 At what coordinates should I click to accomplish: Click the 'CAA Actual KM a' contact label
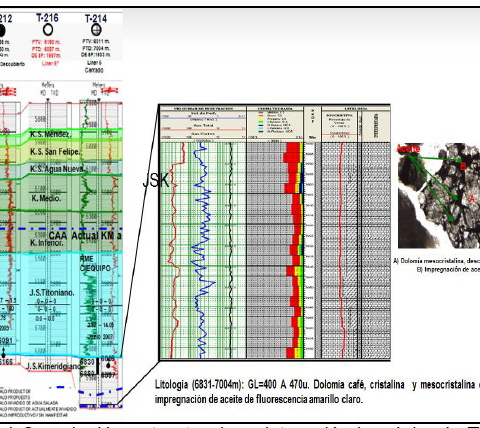click(85, 236)
